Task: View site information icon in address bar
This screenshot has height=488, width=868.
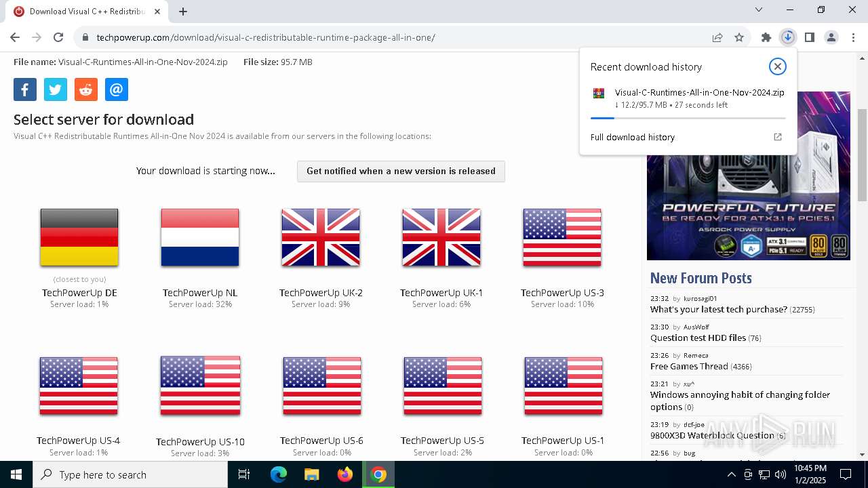Action: (x=85, y=37)
